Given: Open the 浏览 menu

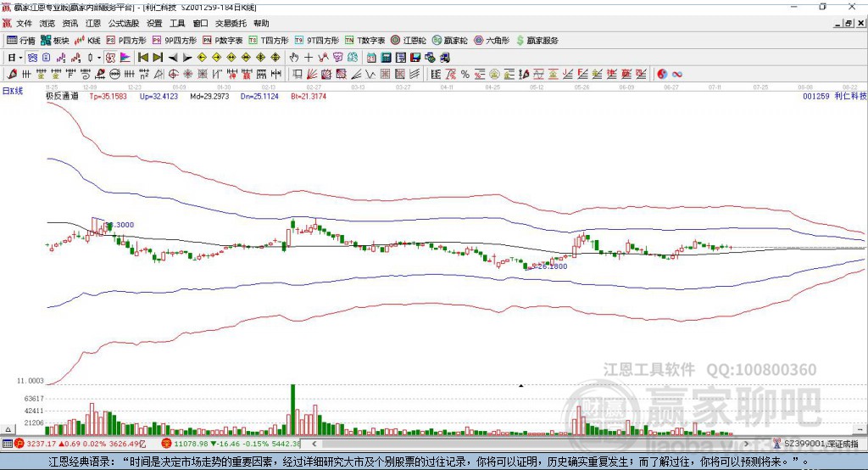Looking at the screenshot, I should [x=47, y=23].
